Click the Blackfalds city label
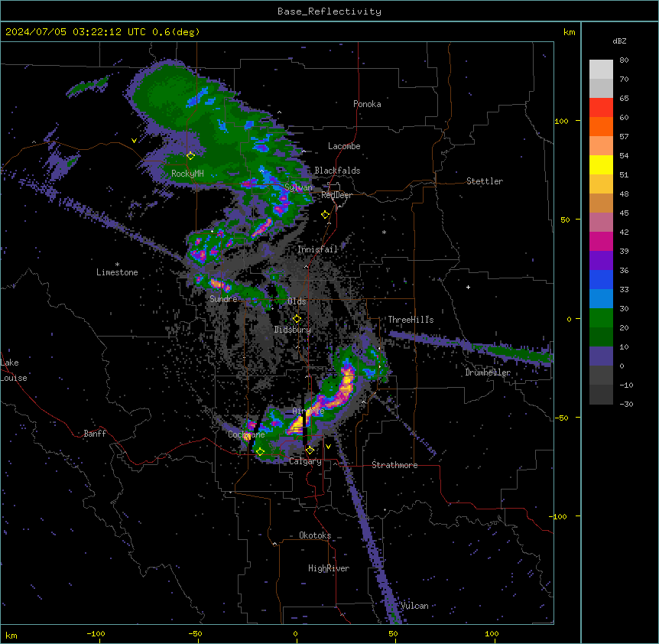The width and height of the screenshot is (659, 644). tap(337, 171)
